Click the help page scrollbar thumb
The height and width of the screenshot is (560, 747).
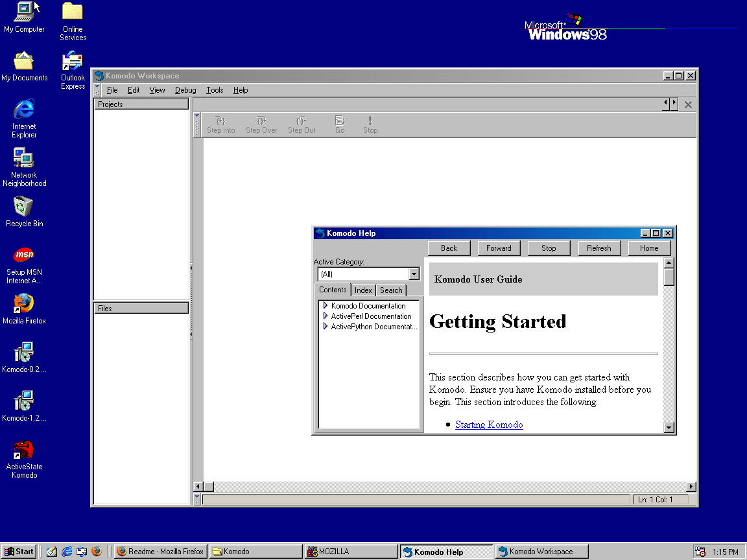click(669, 277)
